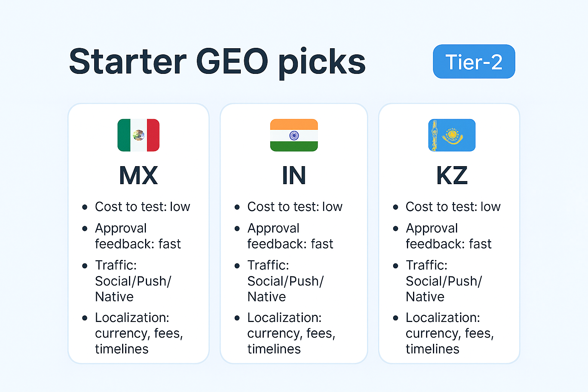
Task: Select Cost to test in IN card
Action: (295, 207)
